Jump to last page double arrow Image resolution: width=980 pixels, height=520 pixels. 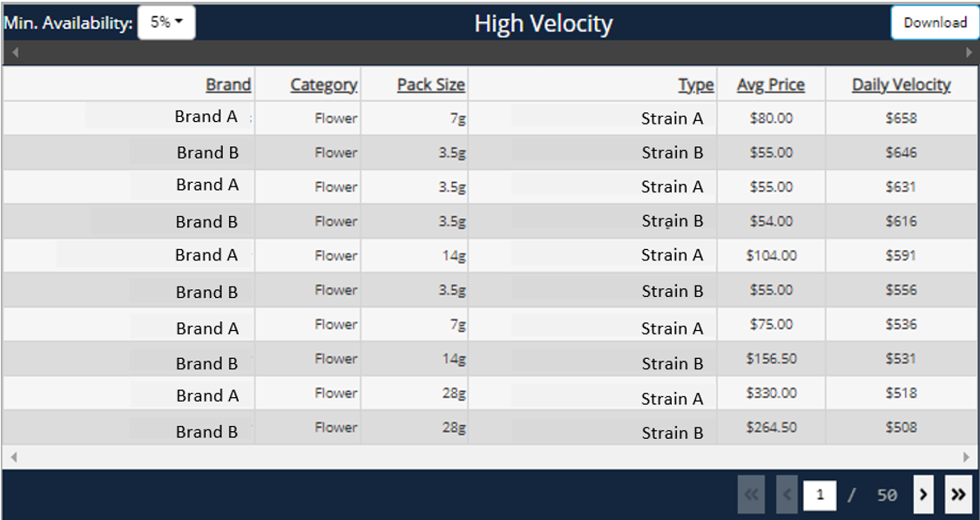tap(958, 495)
